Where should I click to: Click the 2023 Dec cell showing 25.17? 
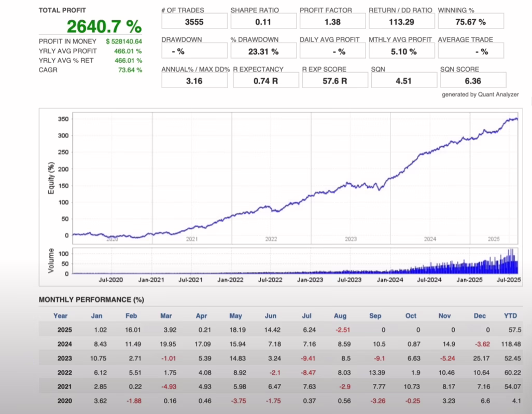tap(479, 358)
